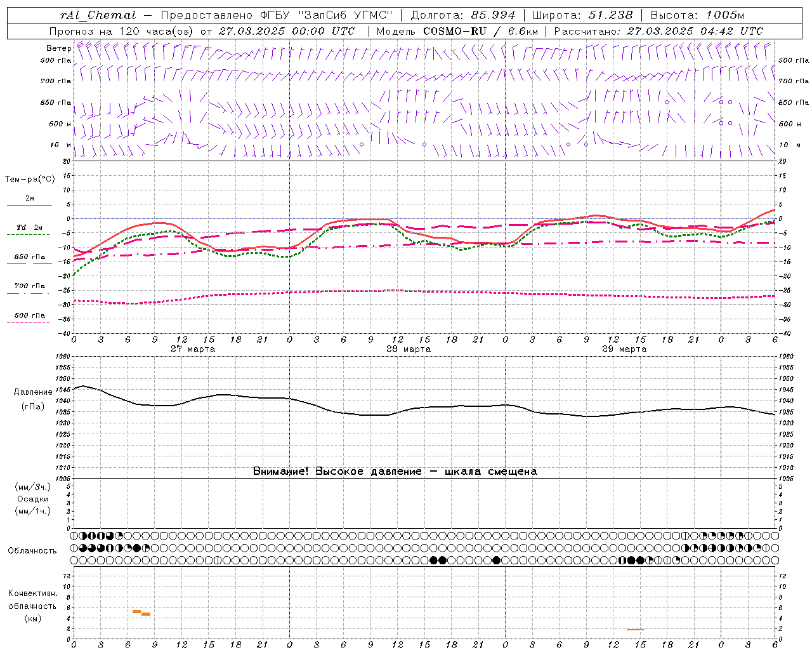The width and height of the screenshot is (812, 650).
Task: Click the computed time Рассчитано: 27.03.2025 04:42 UTC
Action: coord(658,31)
